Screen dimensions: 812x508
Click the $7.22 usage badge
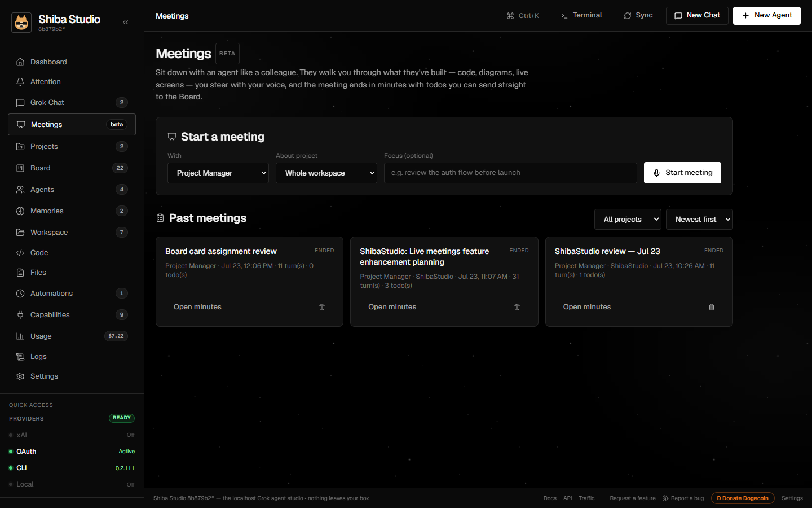116,336
